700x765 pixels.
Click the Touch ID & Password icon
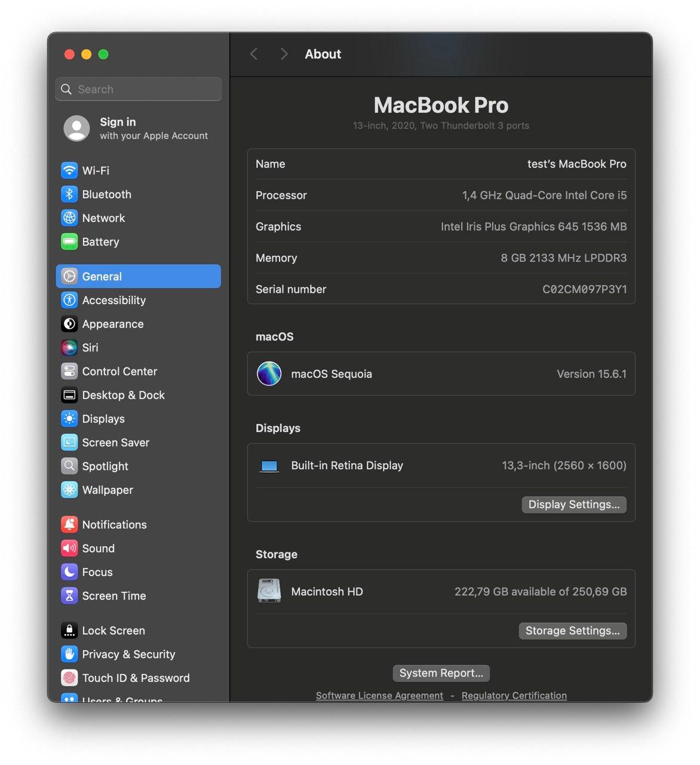136,678
